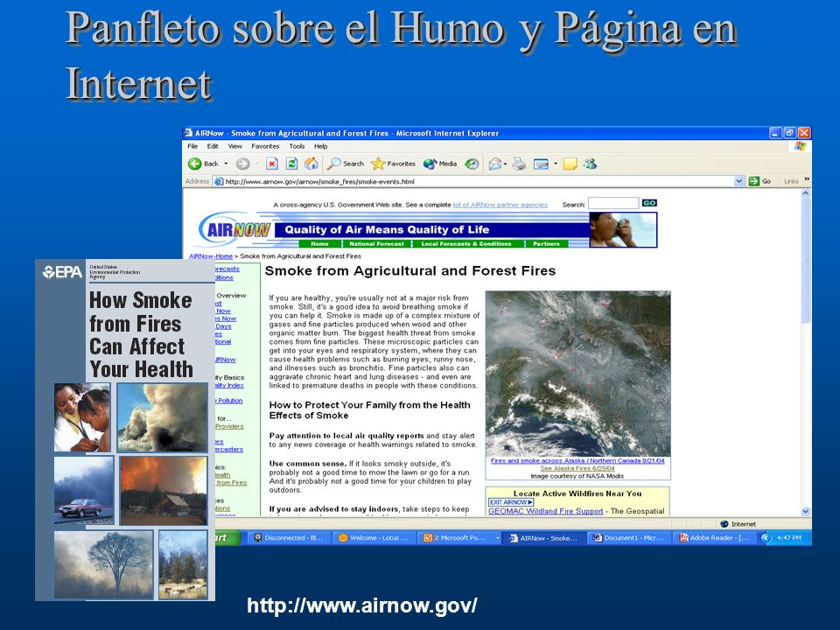The width and height of the screenshot is (840, 630).
Task: Click the vertical scrollbar up arrow
Action: [x=805, y=192]
